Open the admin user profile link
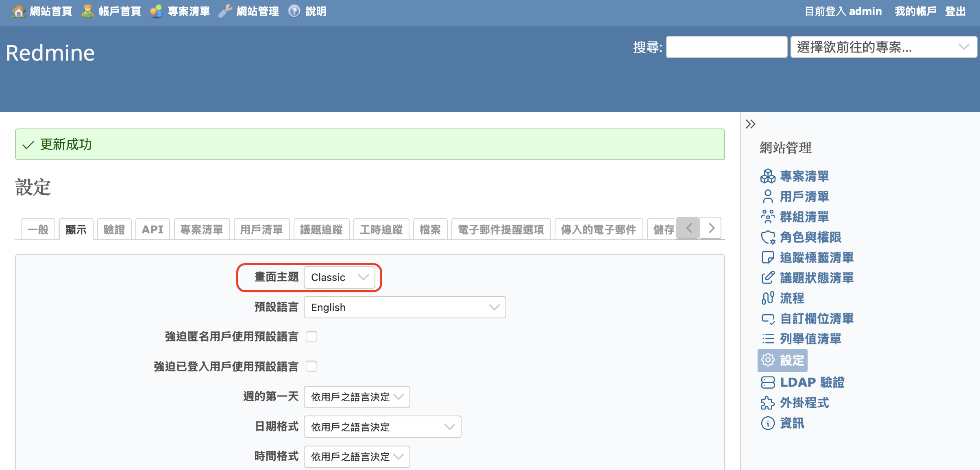The image size is (980, 470). (865, 11)
